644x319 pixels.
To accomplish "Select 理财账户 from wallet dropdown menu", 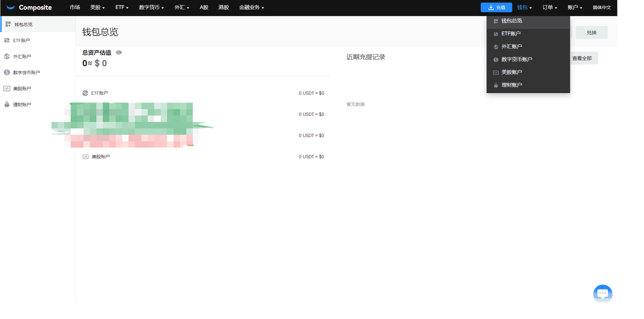I will [512, 85].
